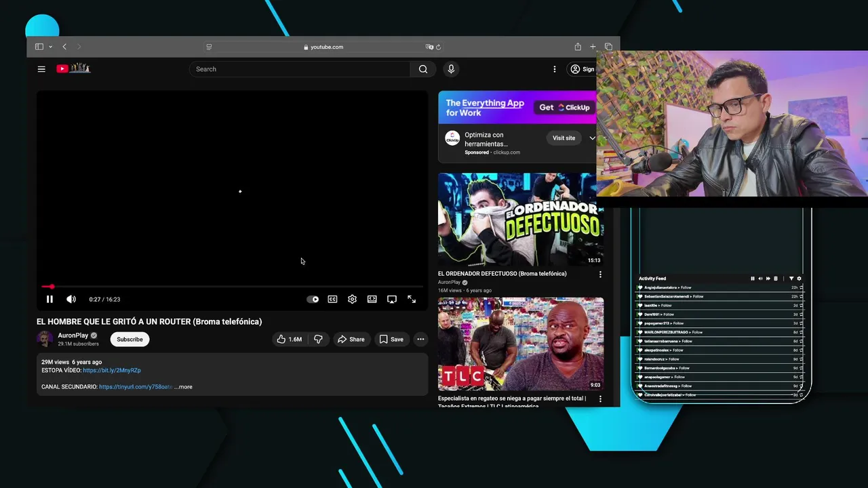868x488 pixels.
Task: Like the video (1.6M)
Action: click(289, 340)
